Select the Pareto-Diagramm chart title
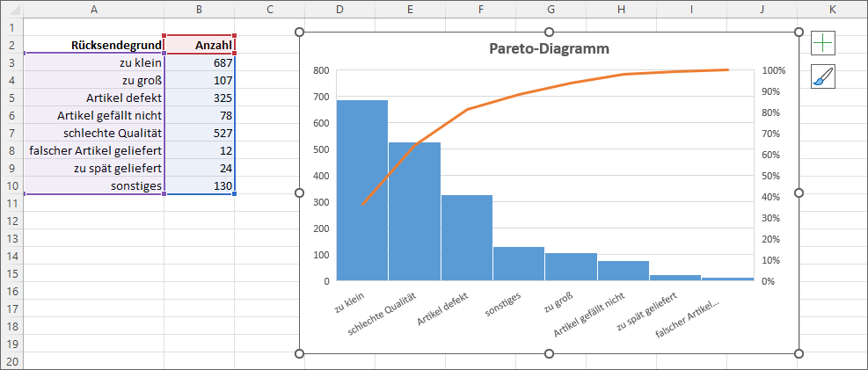 pyautogui.click(x=549, y=48)
